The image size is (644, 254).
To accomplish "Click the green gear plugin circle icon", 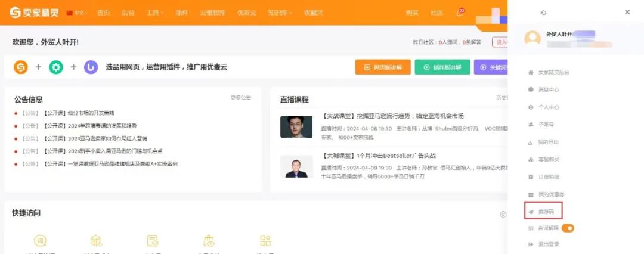I will 56,67.
